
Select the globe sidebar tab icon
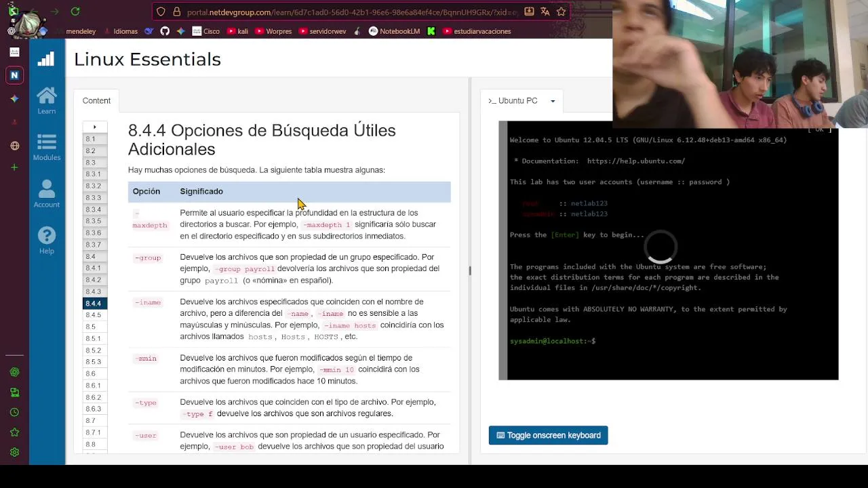[x=14, y=146]
